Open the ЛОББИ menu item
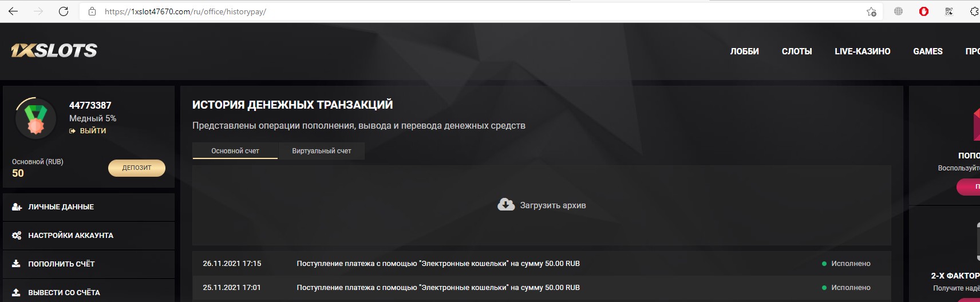Viewport: 980px width, 302px height. coord(744,51)
